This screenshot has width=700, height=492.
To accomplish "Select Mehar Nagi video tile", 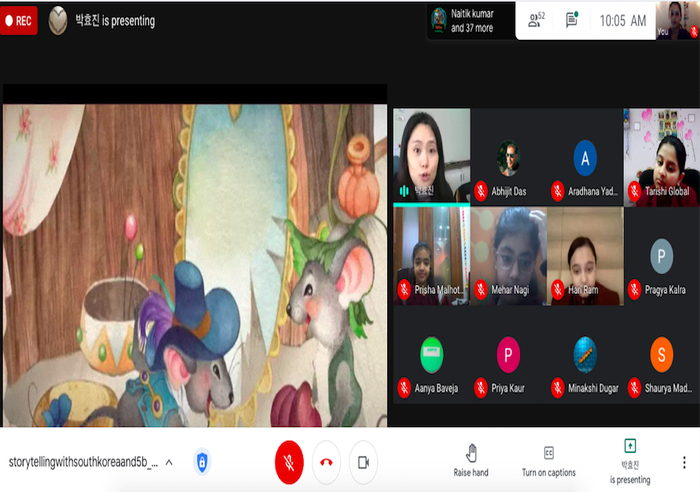I will (x=508, y=256).
